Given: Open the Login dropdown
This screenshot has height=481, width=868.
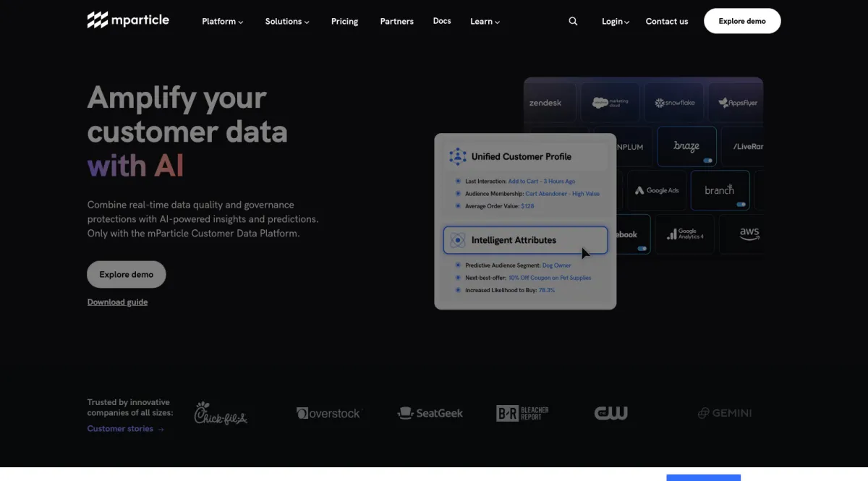Looking at the screenshot, I should coord(616,22).
